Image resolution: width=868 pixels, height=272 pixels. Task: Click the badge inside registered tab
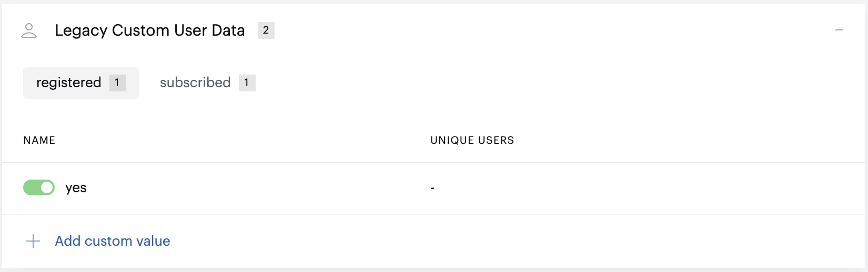[117, 83]
